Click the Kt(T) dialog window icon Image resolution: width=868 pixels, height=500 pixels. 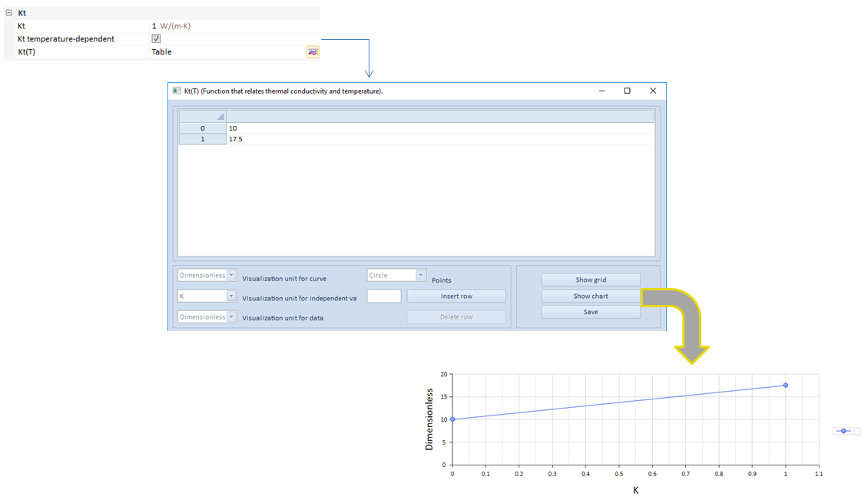click(177, 91)
